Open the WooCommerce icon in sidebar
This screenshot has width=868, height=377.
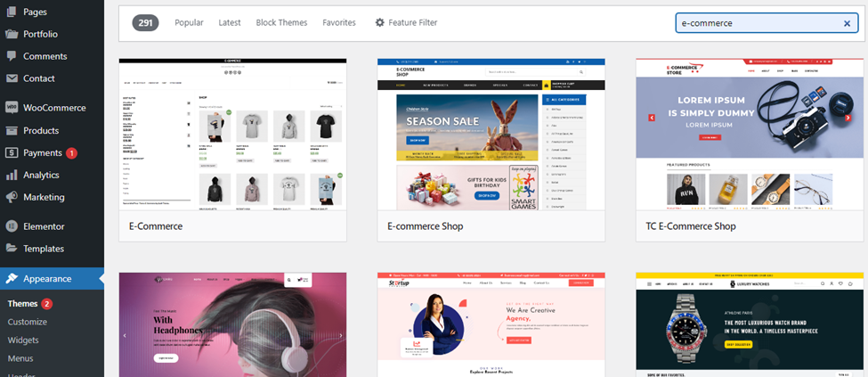(12, 108)
